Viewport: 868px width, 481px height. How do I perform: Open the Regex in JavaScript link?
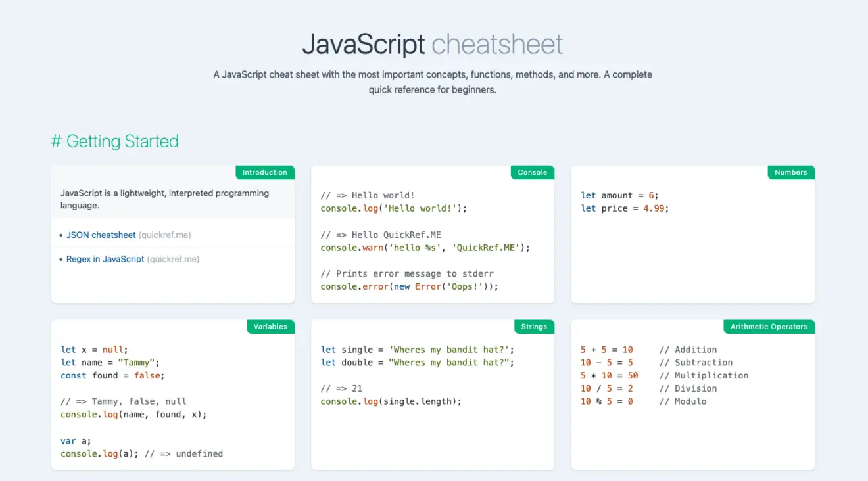coord(105,259)
